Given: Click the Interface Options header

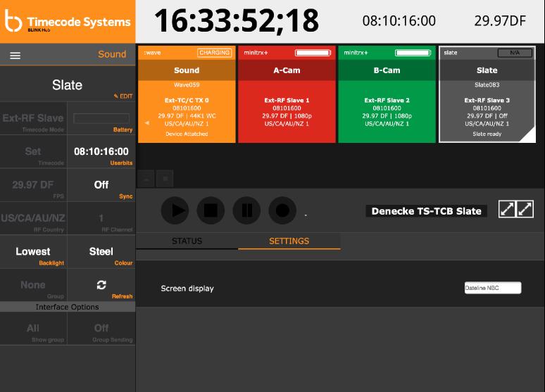Looking at the screenshot, I should click(68, 307).
